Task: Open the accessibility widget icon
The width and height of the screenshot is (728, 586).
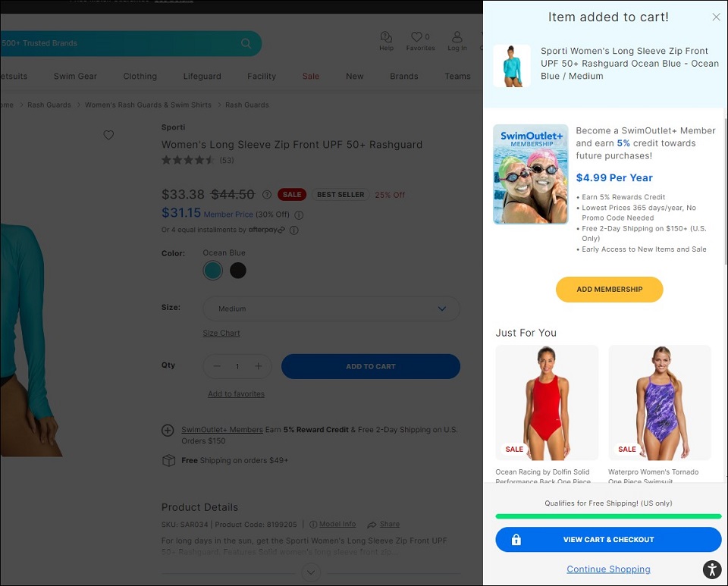Action: [712, 569]
